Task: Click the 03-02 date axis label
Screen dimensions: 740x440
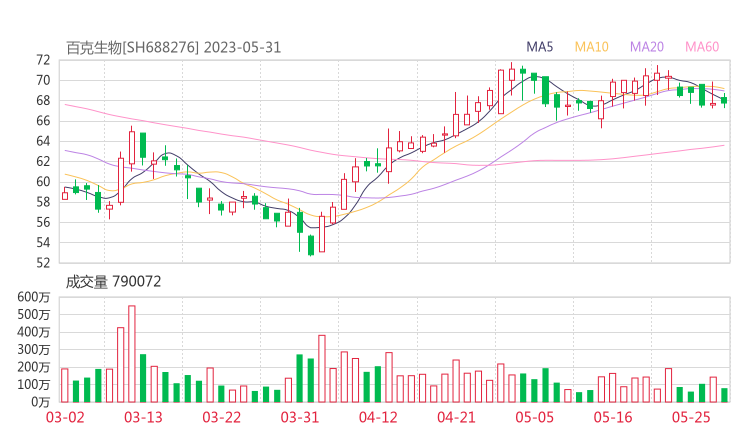Action: (65, 417)
